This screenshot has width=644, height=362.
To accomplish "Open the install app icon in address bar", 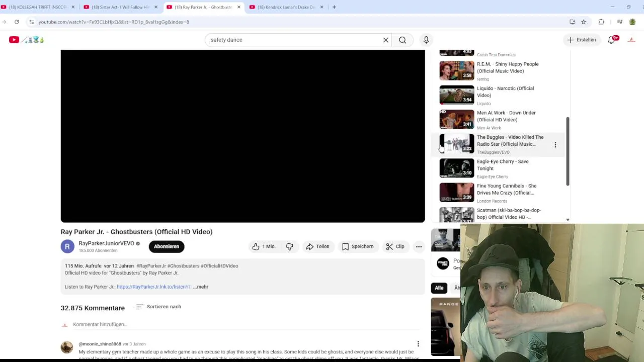I will tap(572, 22).
